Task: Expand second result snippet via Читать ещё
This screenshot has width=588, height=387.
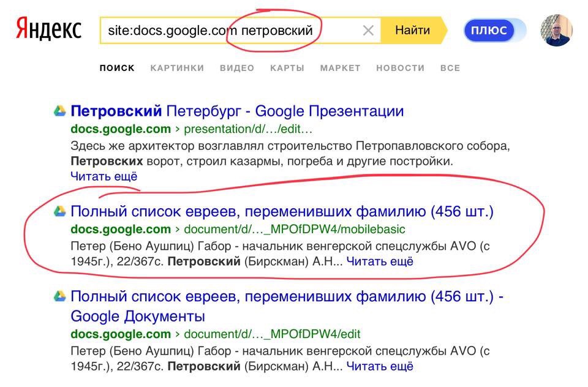Action: [380, 261]
